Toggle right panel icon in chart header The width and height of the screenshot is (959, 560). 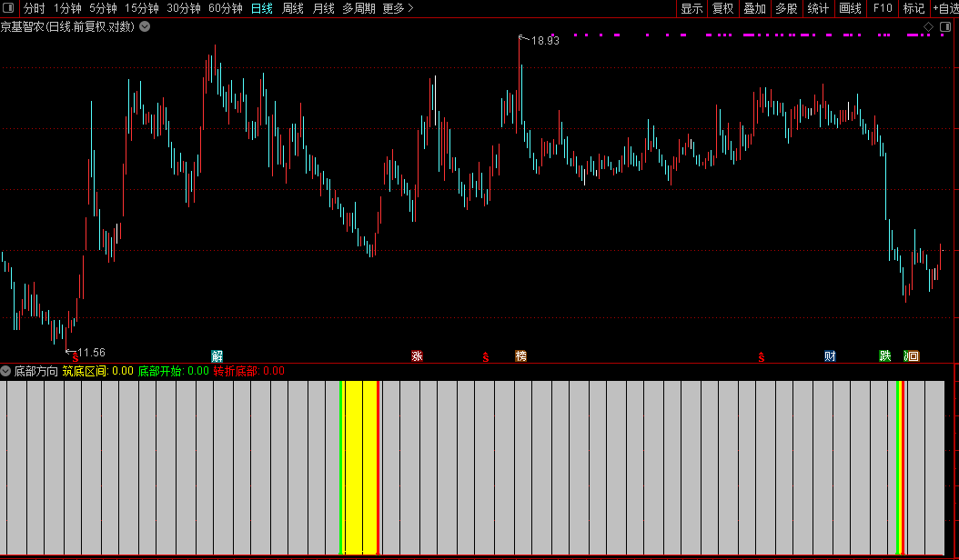[x=945, y=26]
